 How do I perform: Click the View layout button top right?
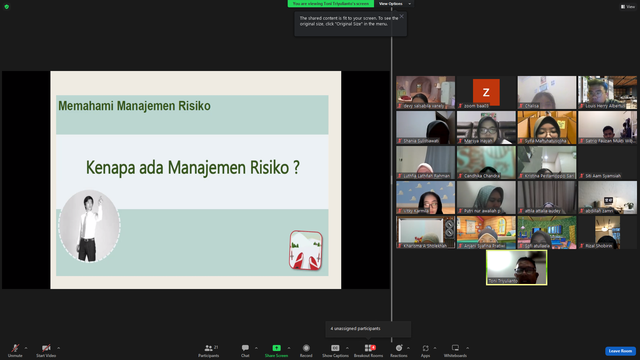(x=628, y=7)
